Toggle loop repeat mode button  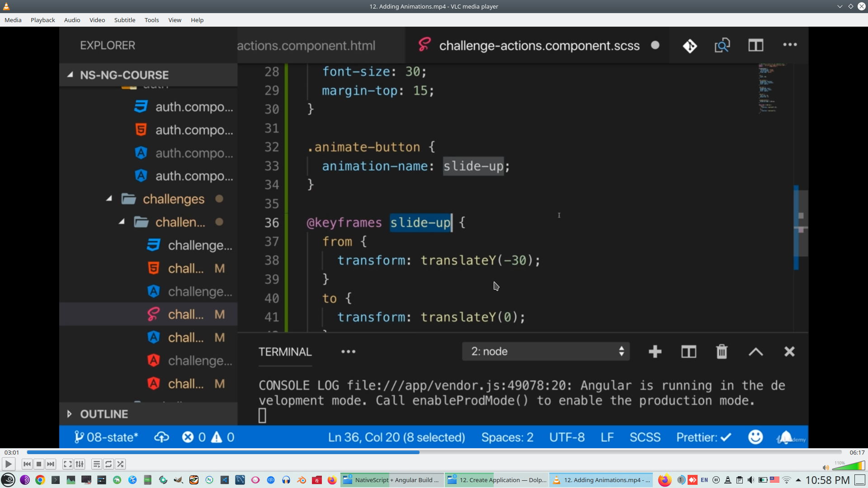point(108,464)
